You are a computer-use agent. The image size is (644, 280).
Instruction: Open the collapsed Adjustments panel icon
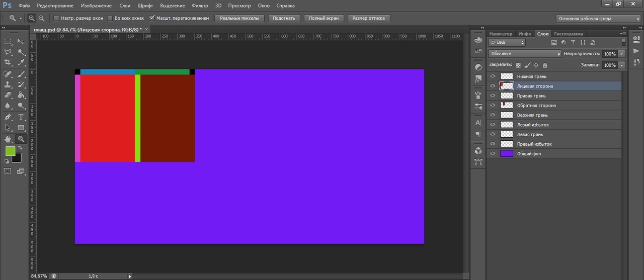click(478, 67)
